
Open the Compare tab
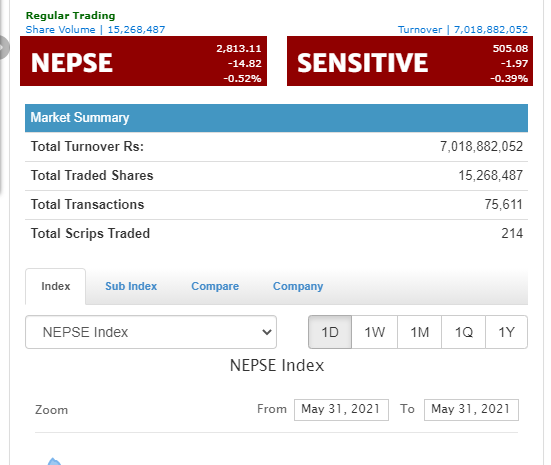click(215, 286)
